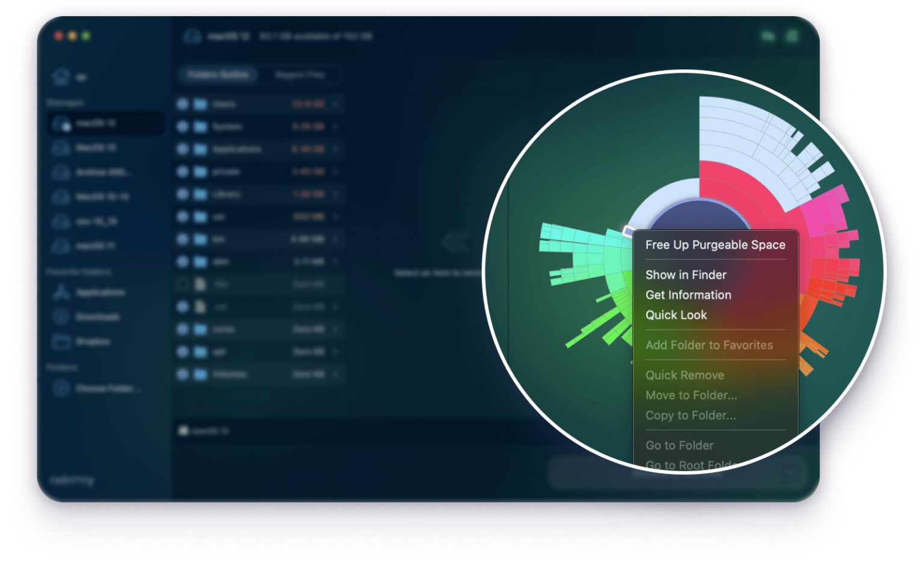Viewport: 924px width, 566px height.
Task: Click the disk icon in the bottom status bar
Action: click(x=185, y=431)
